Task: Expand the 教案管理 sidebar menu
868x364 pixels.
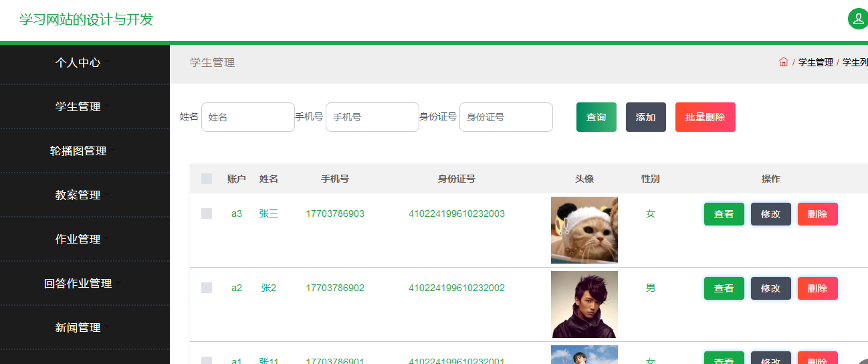Action: tap(85, 195)
